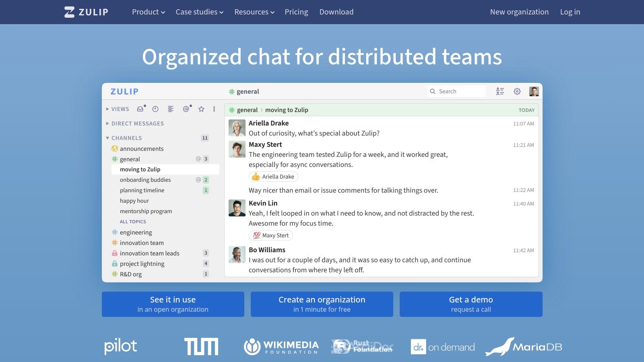Click the 100 reaction from Maxy Stert

pos(270,235)
